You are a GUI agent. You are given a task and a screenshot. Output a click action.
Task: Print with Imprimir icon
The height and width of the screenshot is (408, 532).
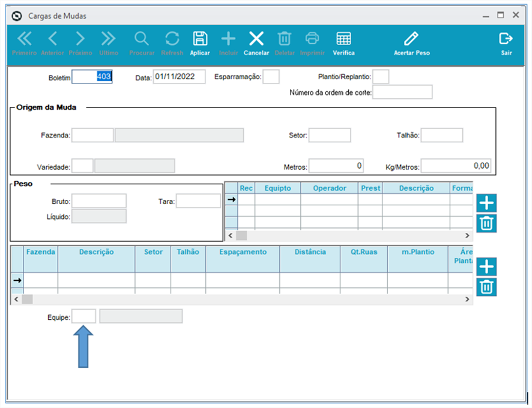(312, 43)
